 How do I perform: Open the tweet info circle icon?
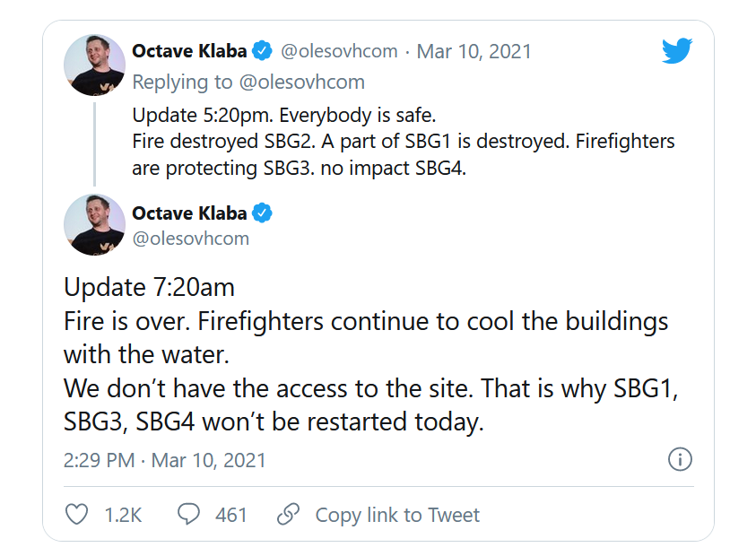tap(680, 459)
